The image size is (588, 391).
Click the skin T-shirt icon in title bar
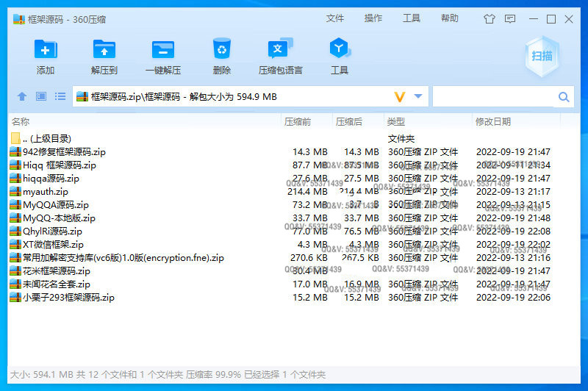tap(510, 19)
